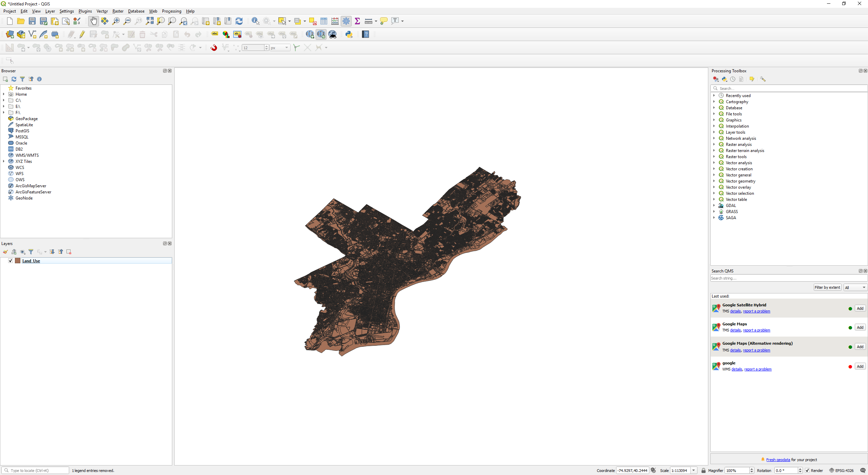
Task: Open the attribute table icon
Action: coord(324,21)
